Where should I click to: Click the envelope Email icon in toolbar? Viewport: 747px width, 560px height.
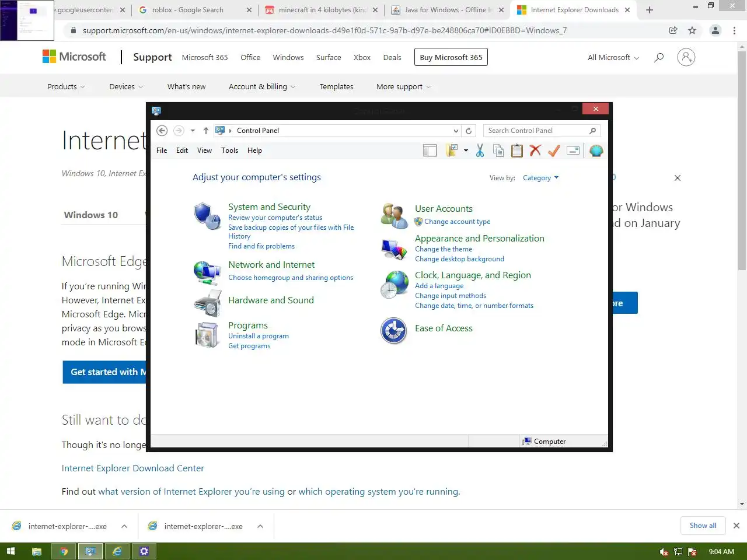point(573,151)
